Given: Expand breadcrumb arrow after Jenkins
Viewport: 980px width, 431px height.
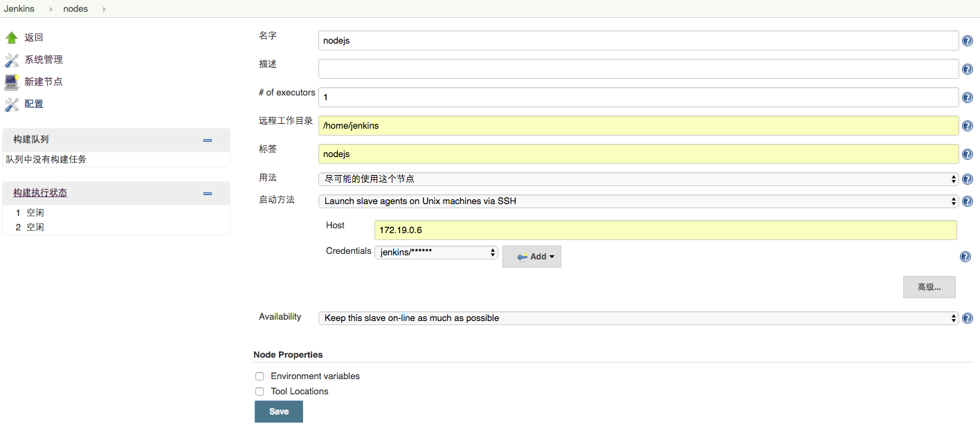Looking at the screenshot, I should pos(51,9).
